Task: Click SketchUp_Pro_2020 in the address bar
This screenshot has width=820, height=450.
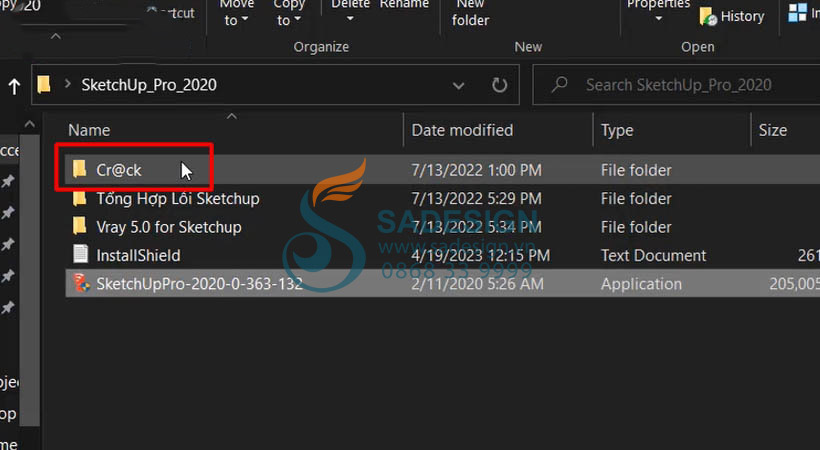Action: pos(149,85)
